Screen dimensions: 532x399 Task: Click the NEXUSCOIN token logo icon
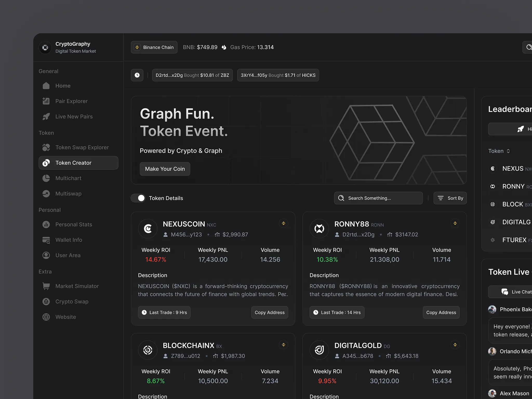(x=148, y=229)
